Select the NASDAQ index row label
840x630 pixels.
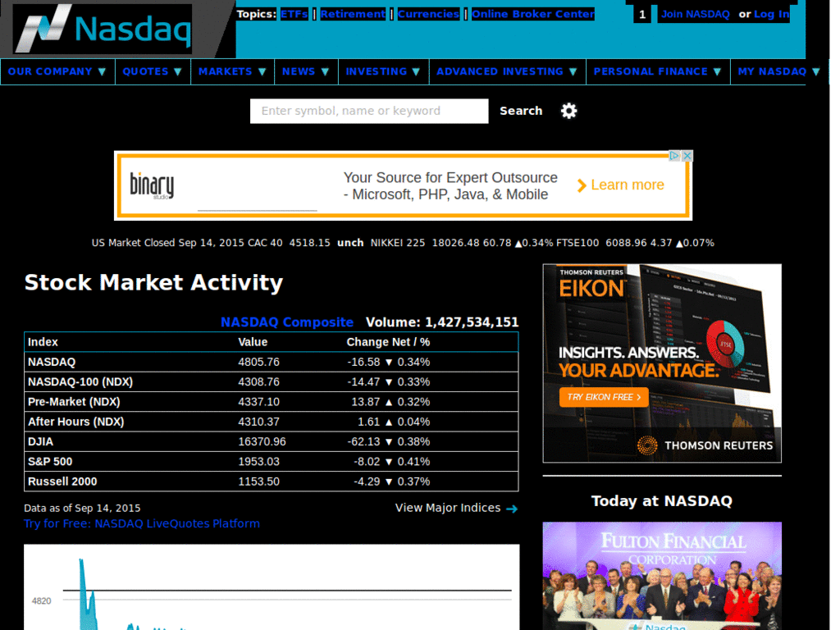coord(52,362)
